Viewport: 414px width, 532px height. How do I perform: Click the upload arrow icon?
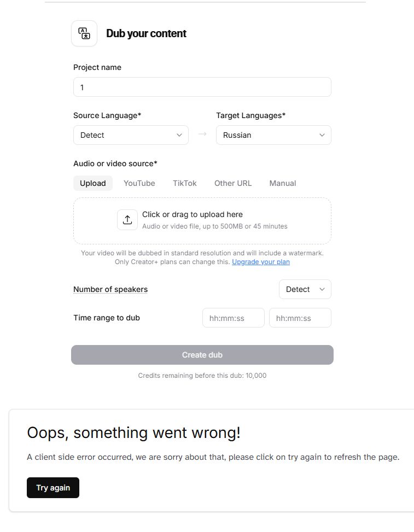point(127,220)
